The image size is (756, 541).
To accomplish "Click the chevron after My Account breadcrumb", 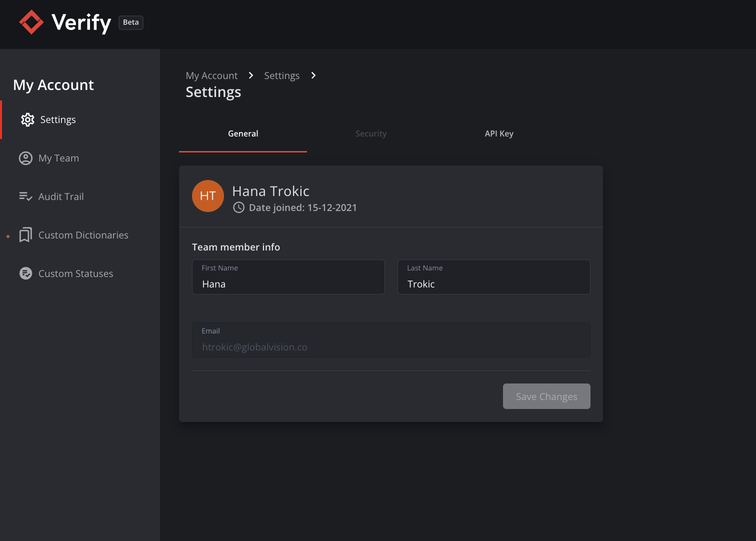I will (251, 75).
